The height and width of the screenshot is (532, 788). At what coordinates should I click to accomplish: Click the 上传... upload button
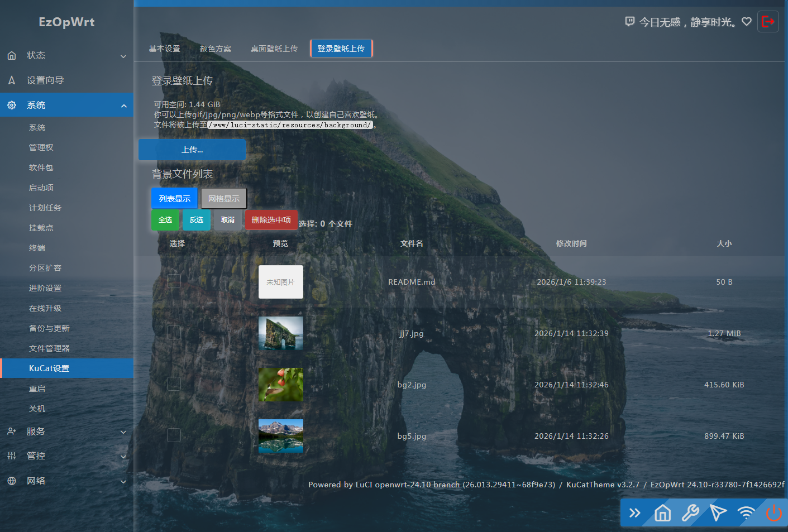pos(192,150)
